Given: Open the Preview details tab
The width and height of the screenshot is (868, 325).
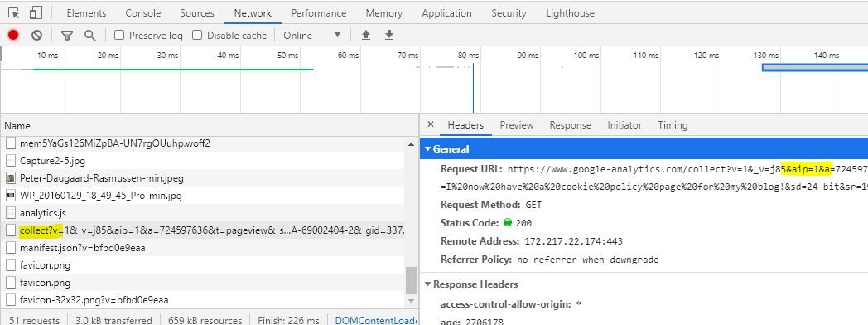Looking at the screenshot, I should pos(517,125).
